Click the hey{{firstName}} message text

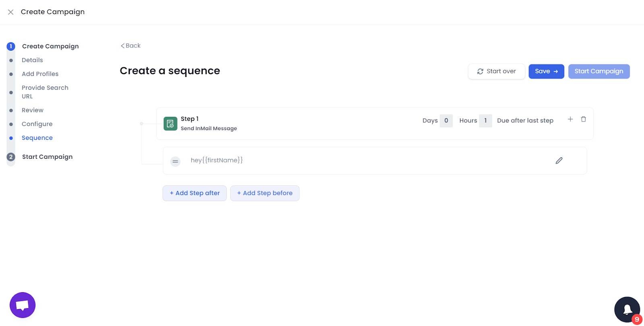pos(217,160)
